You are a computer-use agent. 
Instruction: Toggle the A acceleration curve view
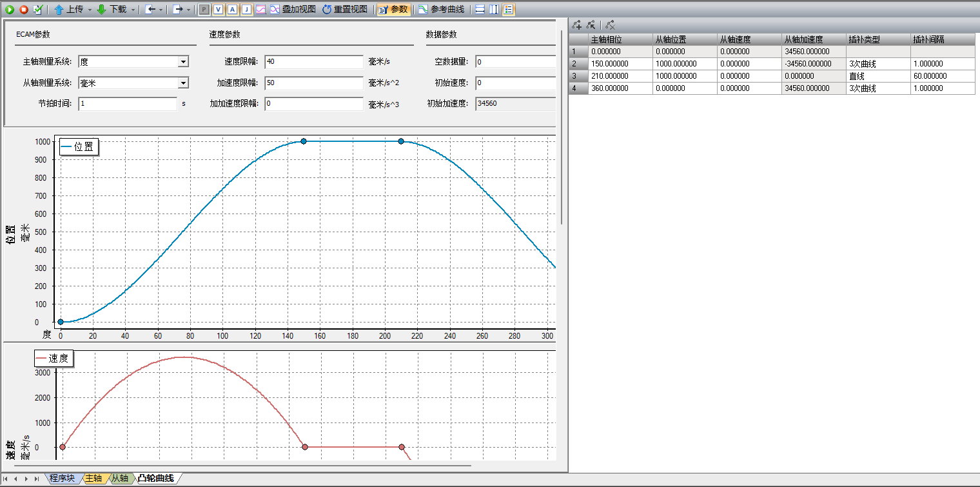(x=232, y=10)
